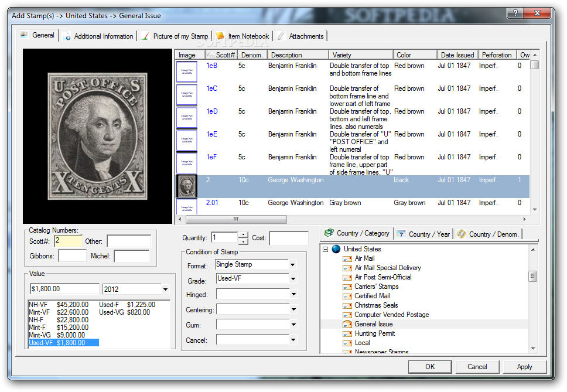
Task: Click the OK button
Action: coord(430,367)
